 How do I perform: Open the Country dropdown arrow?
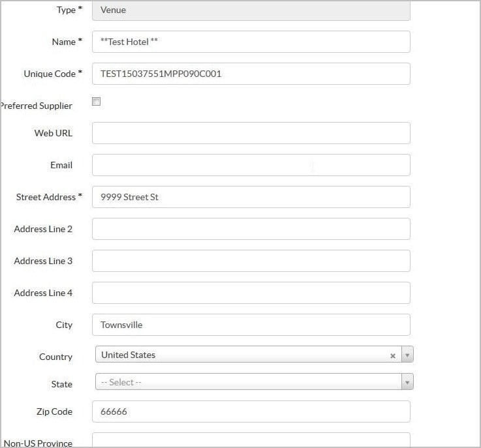click(407, 355)
